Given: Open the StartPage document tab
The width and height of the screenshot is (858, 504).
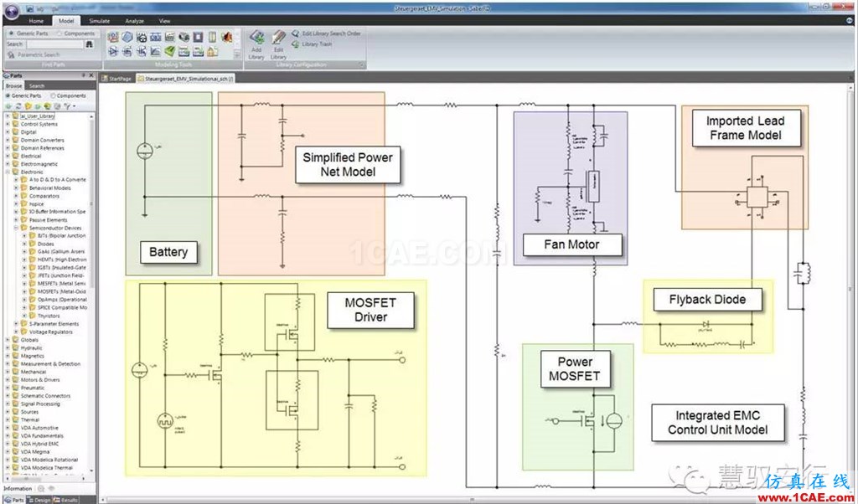Looking at the screenshot, I should (x=119, y=78).
